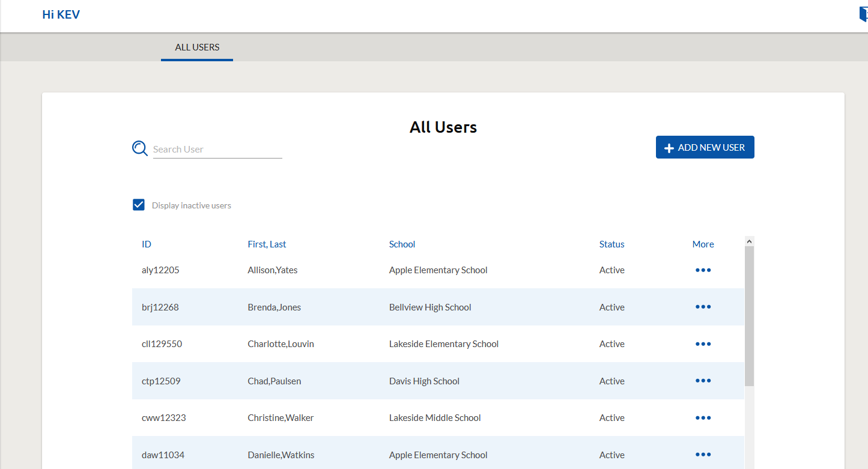Click the All Users page heading
Image resolution: width=868 pixels, height=469 pixels.
pos(443,127)
